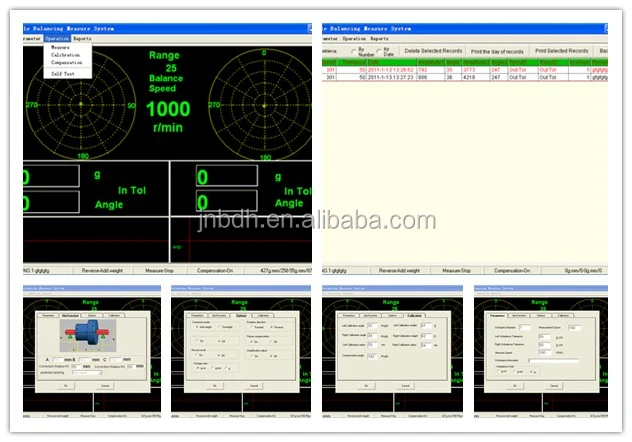Click the C dimension field below rotor diagram
632x442 pixels.
coord(116,359)
